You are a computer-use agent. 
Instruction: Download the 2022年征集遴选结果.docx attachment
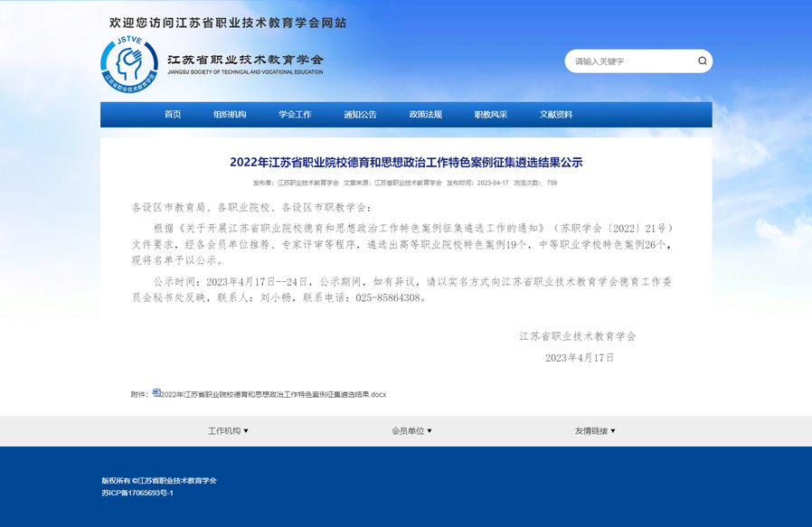[x=273, y=395]
